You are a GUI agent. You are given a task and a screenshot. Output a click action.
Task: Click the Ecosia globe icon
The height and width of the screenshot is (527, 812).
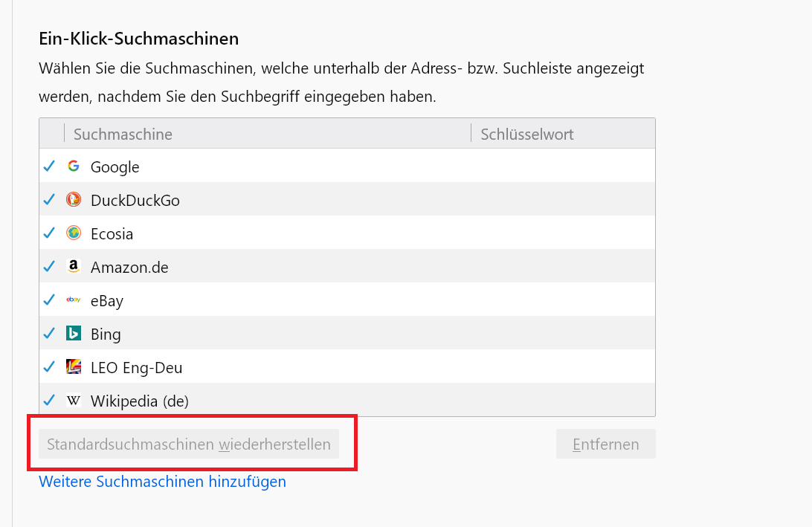[x=74, y=233]
